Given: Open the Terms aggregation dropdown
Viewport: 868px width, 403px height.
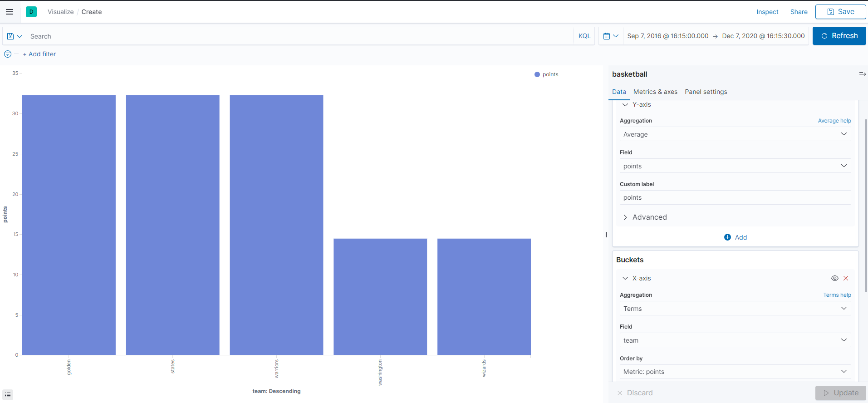Looking at the screenshot, I should [735, 309].
